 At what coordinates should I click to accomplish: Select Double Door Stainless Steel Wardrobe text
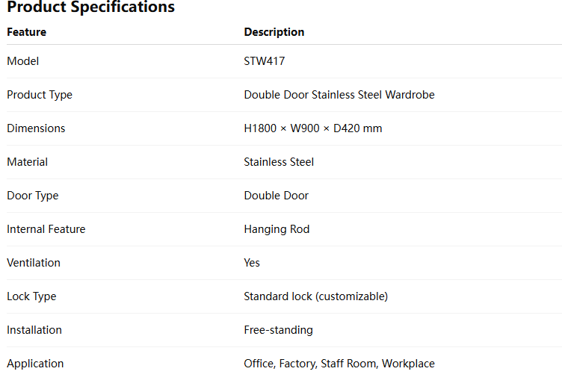339,95
